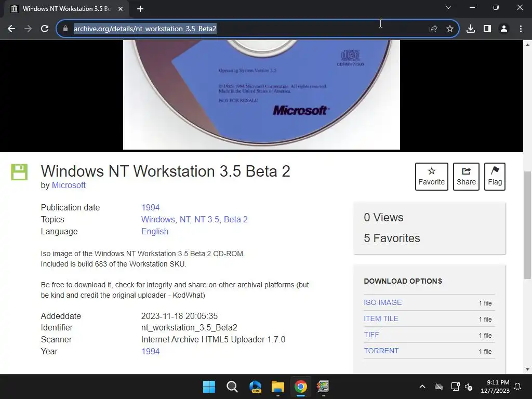This screenshot has width=532, height=399.
Task: Open NT 3.5 topic link
Action: coord(207,220)
